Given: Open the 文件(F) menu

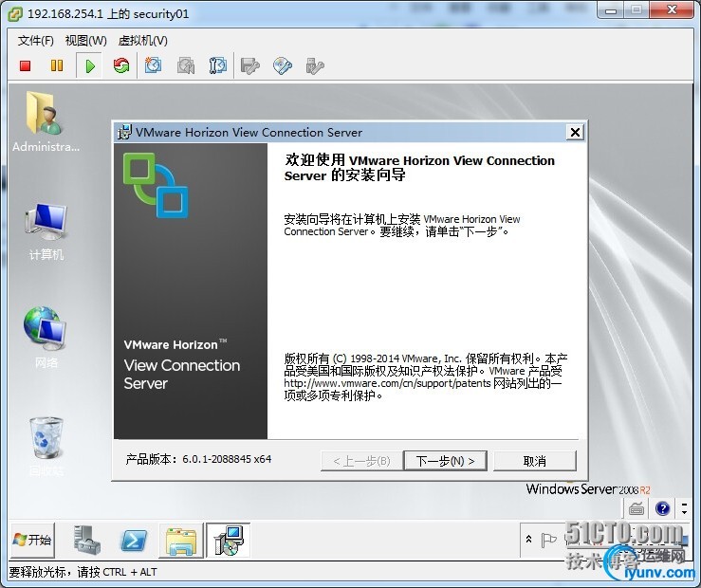Looking at the screenshot, I should coord(36,41).
